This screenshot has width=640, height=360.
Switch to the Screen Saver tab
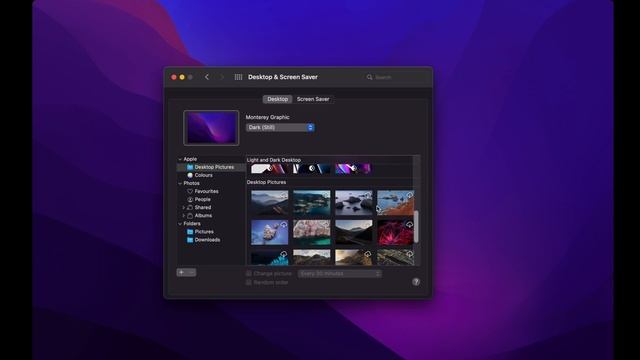tap(313, 99)
